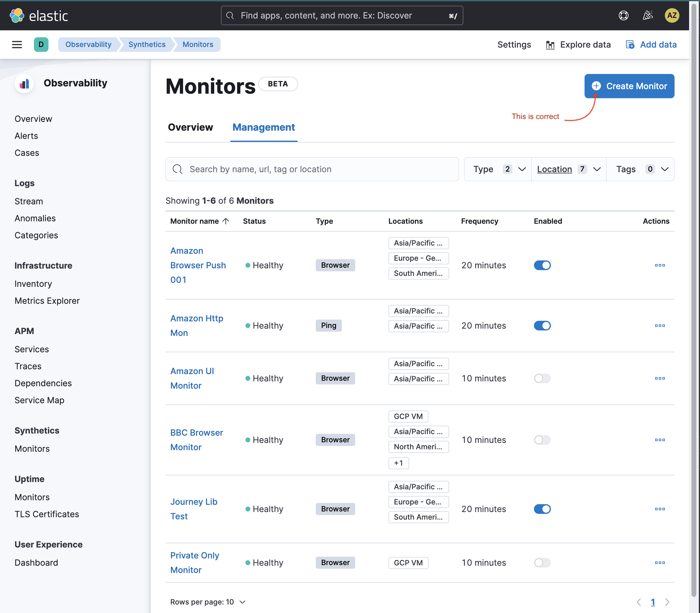Open the main navigation hamburger menu
The height and width of the screenshot is (613, 700).
pos(17,45)
